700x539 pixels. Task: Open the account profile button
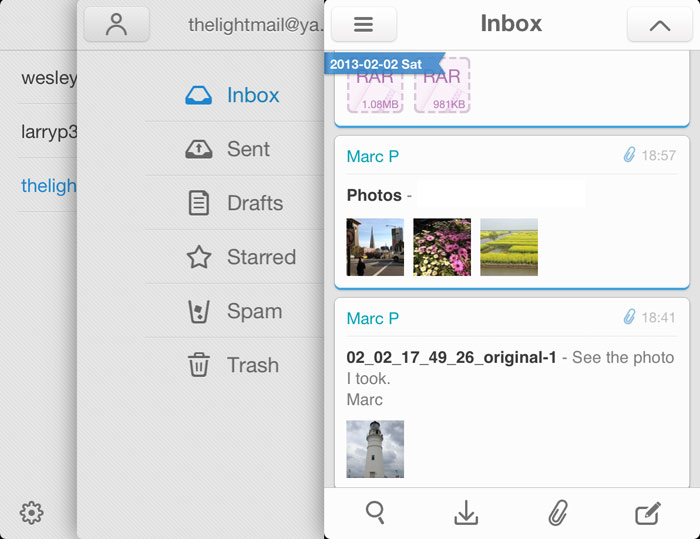pos(117,24)
